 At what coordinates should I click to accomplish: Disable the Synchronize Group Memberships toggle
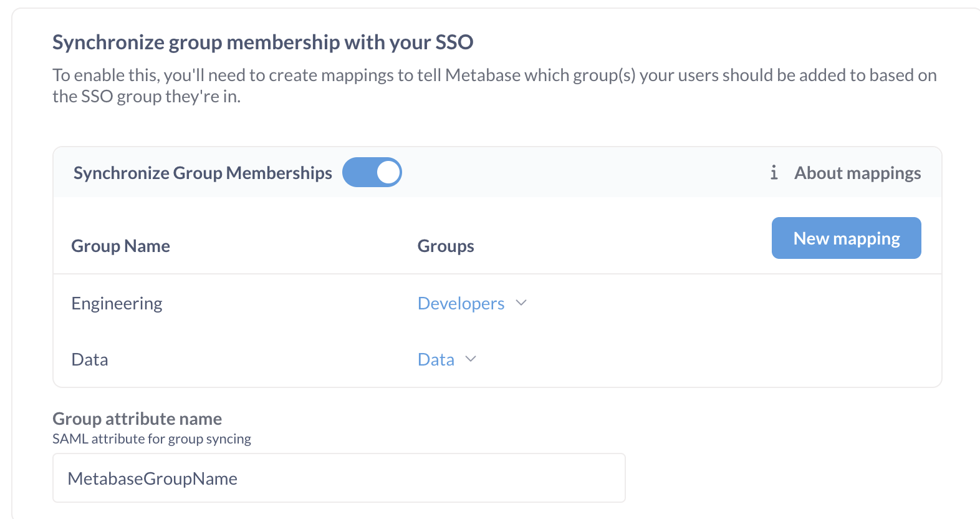pos(372,172)
